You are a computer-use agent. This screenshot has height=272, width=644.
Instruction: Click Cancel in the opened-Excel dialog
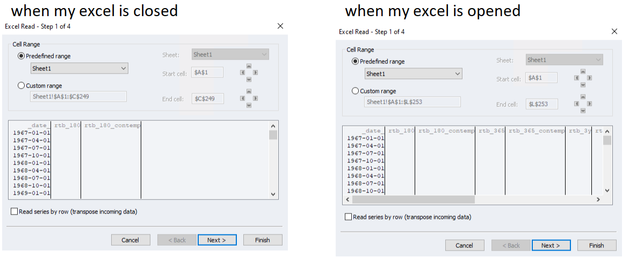pyautogui.click(x=465, y=245)
